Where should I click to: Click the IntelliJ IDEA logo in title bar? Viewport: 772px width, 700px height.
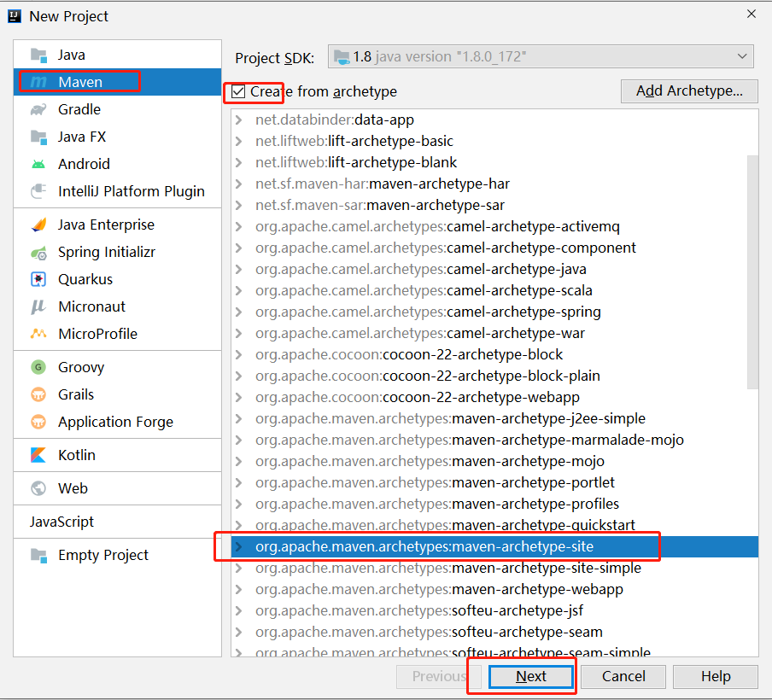click(x=15, y=16)
